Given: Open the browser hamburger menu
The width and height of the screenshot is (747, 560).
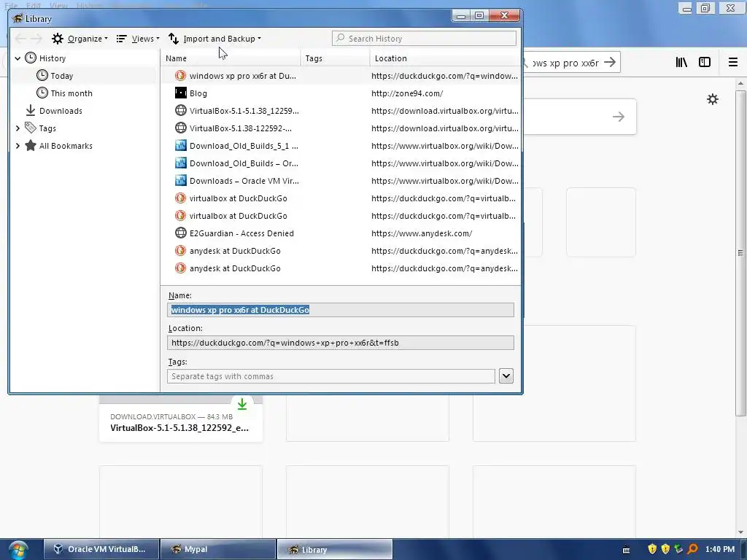Looking at the screenshot, I should (733, 63).
